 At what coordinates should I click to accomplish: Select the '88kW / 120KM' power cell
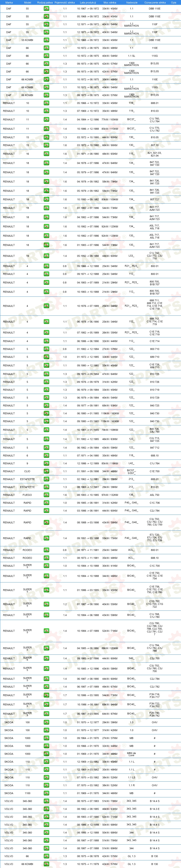[110, 648]
